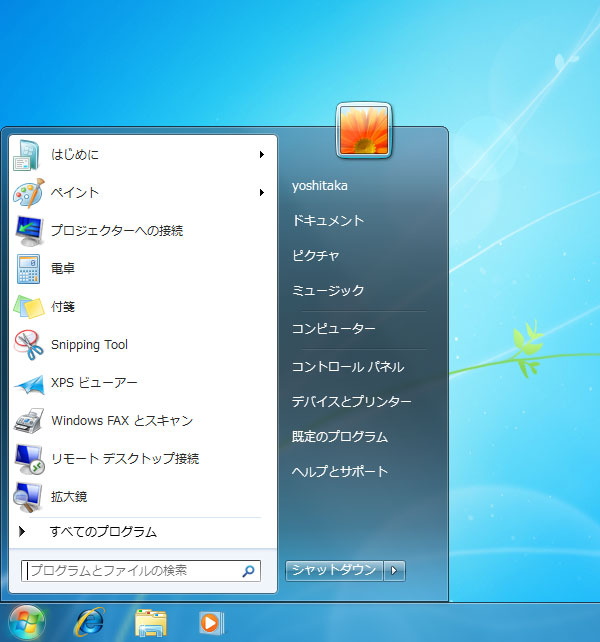600x642 pixels.
Task: Open the ミュージック folder
Action: click(x=328, y=291)
